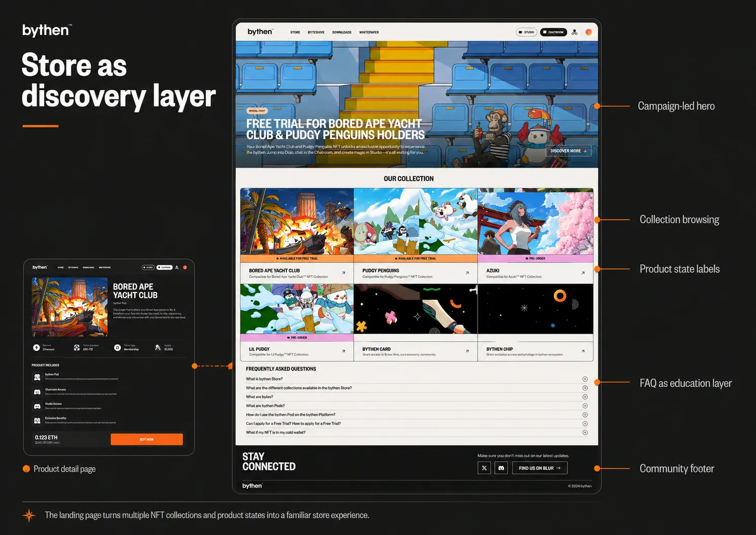Click the arrow icon on the BYTHEN CARD card

[467, 351]
